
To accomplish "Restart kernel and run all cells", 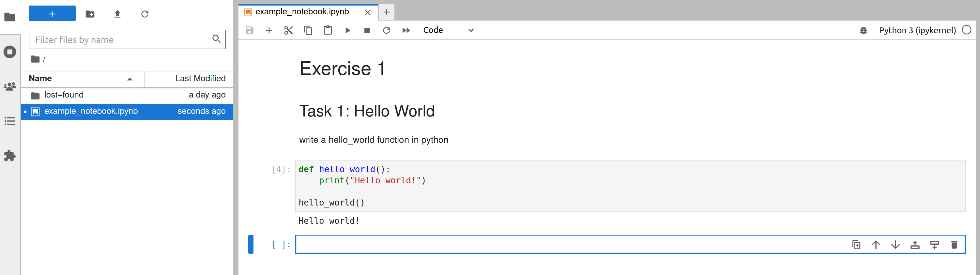I will pos(406,30).
